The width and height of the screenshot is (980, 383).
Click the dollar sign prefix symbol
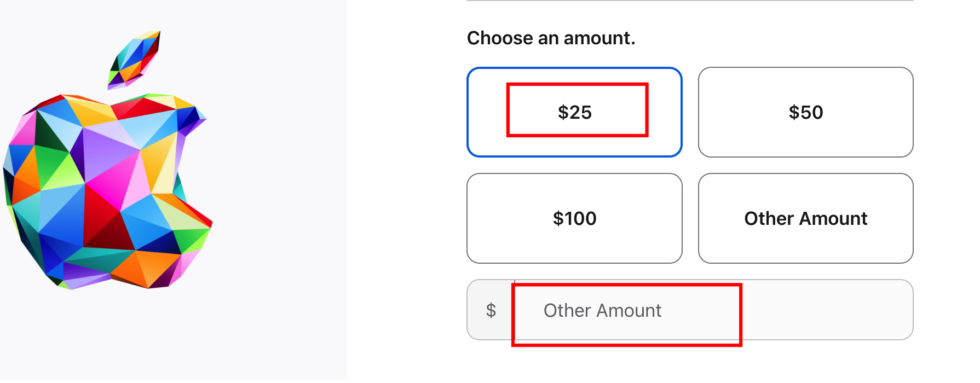(x=491, y=310)
